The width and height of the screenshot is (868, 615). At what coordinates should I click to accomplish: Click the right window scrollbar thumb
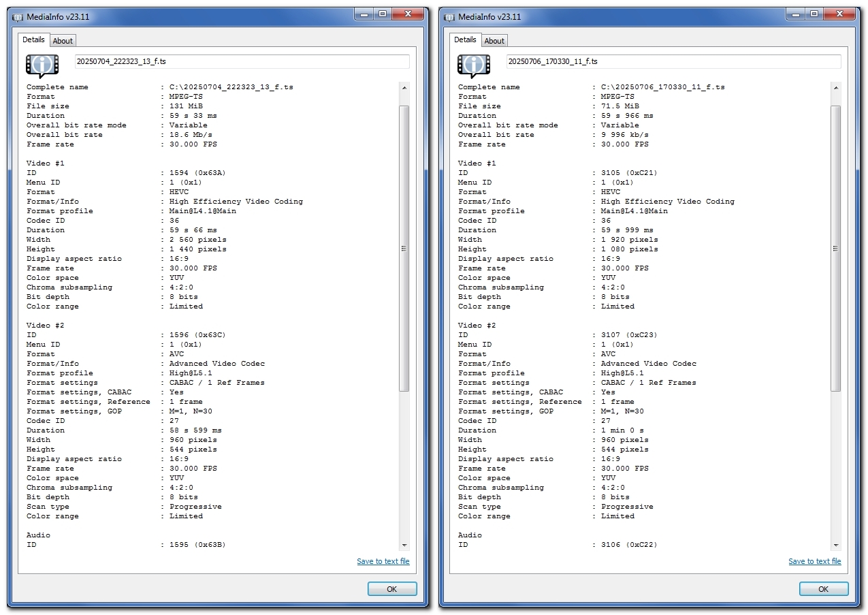click(836, 249)
